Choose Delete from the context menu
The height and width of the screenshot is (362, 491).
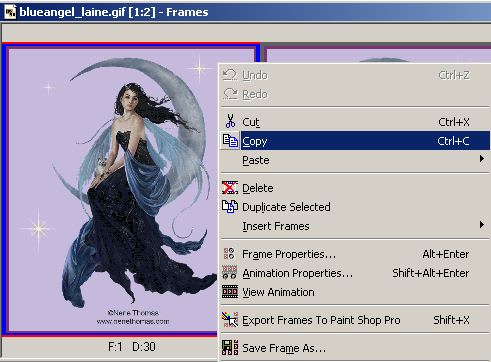point(355,188)
